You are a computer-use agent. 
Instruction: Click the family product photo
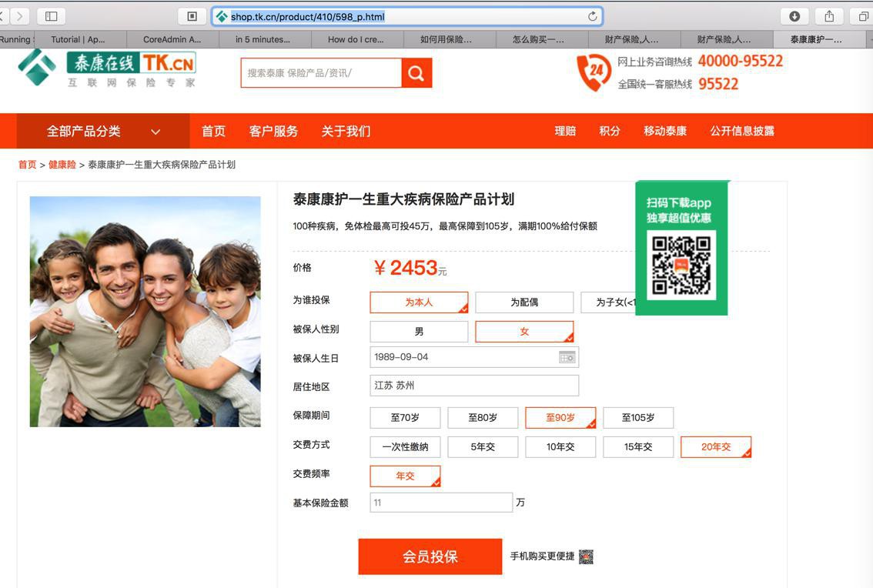145,311
